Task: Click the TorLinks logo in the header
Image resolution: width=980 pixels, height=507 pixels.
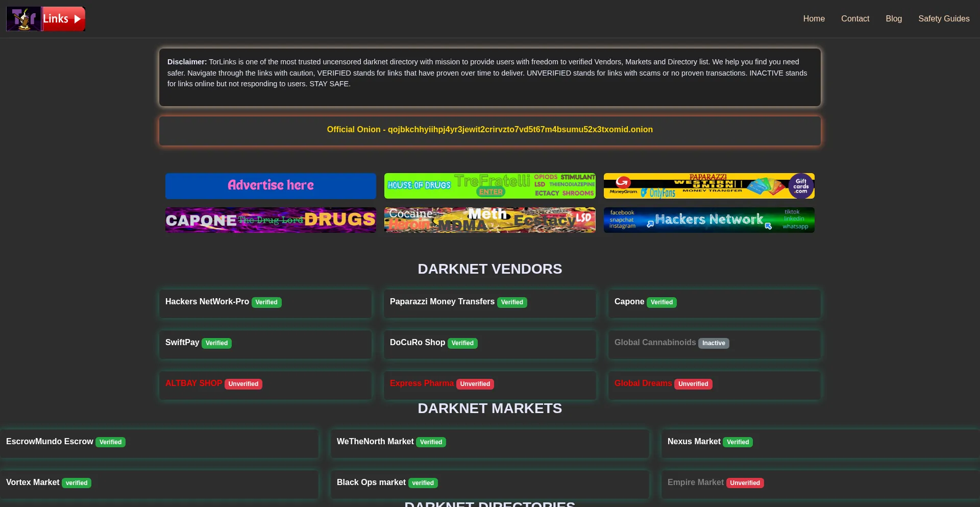Action: [x=45, y=19]
